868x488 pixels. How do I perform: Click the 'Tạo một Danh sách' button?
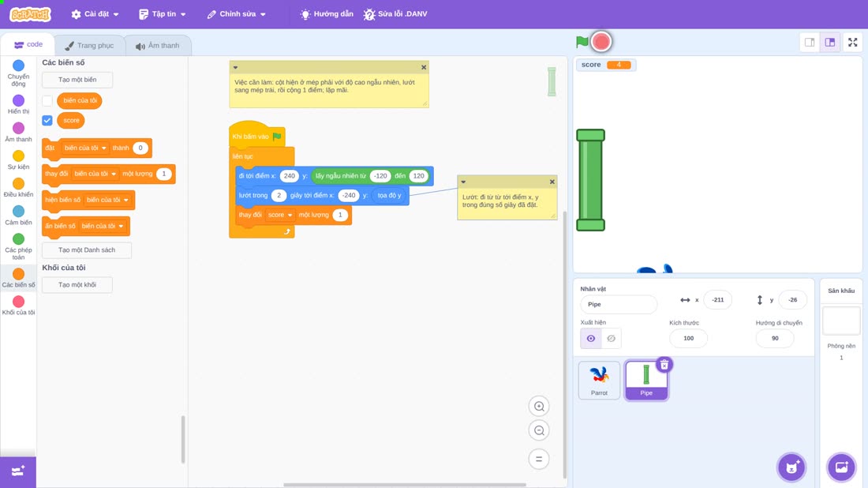tap(87, 250)
